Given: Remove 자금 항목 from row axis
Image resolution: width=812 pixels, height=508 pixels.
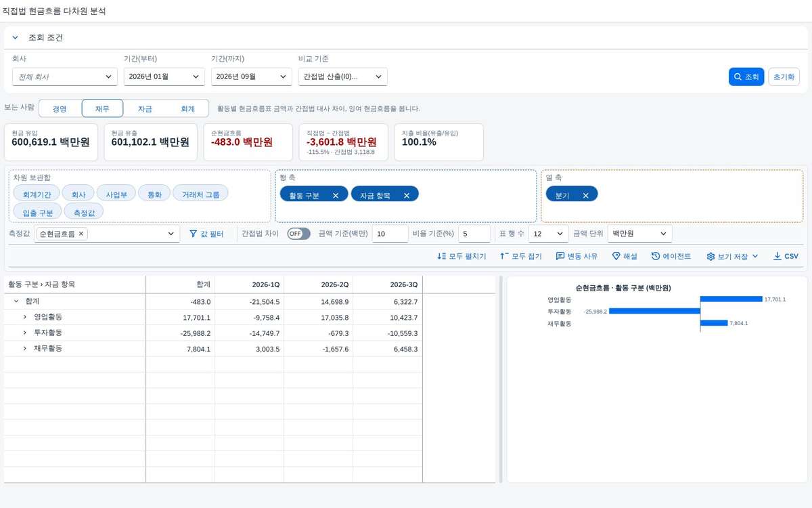Looking at the screenshot, I should [407, 195].
